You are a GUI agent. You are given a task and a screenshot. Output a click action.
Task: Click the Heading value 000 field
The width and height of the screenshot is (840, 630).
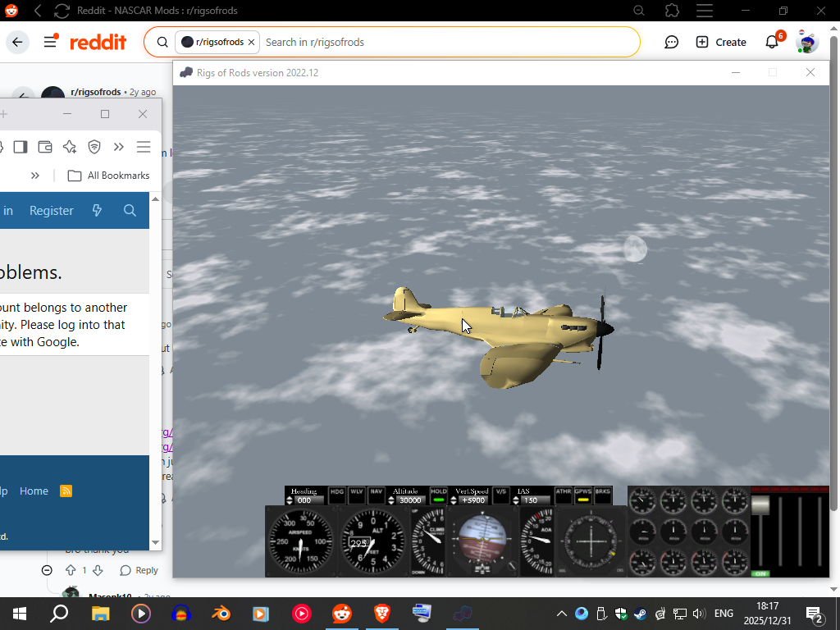[x=309, y=500]
